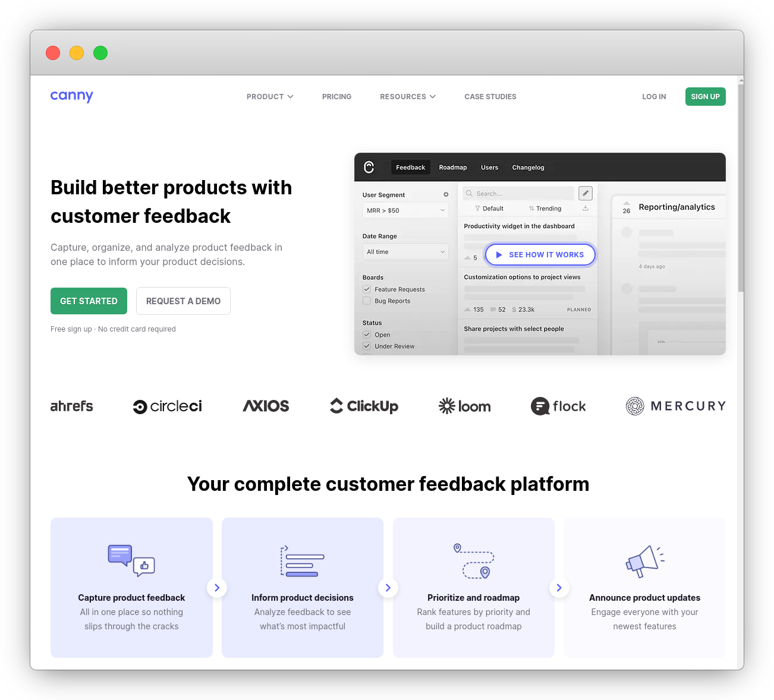Click the Search field in preview
The image size is (774, 700).
pyautogui.click(x=518, y=194)
